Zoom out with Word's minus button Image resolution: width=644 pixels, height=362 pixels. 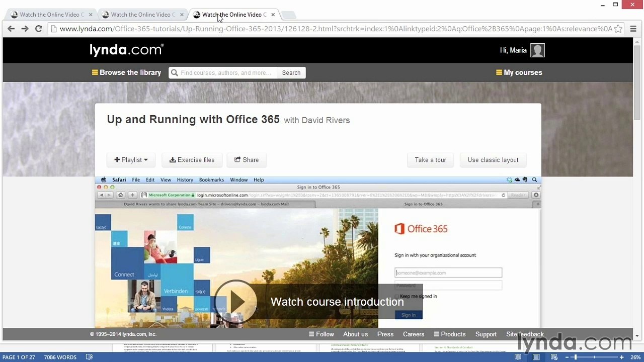(567, 357)
